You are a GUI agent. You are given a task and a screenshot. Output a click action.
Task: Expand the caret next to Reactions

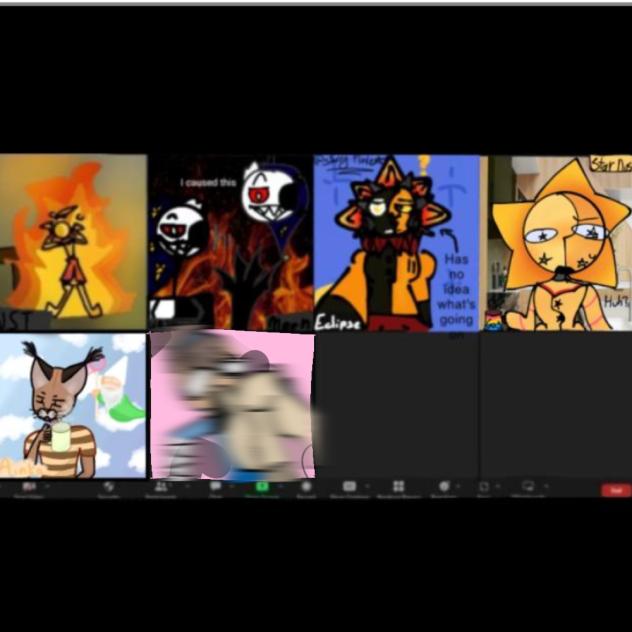458,486
